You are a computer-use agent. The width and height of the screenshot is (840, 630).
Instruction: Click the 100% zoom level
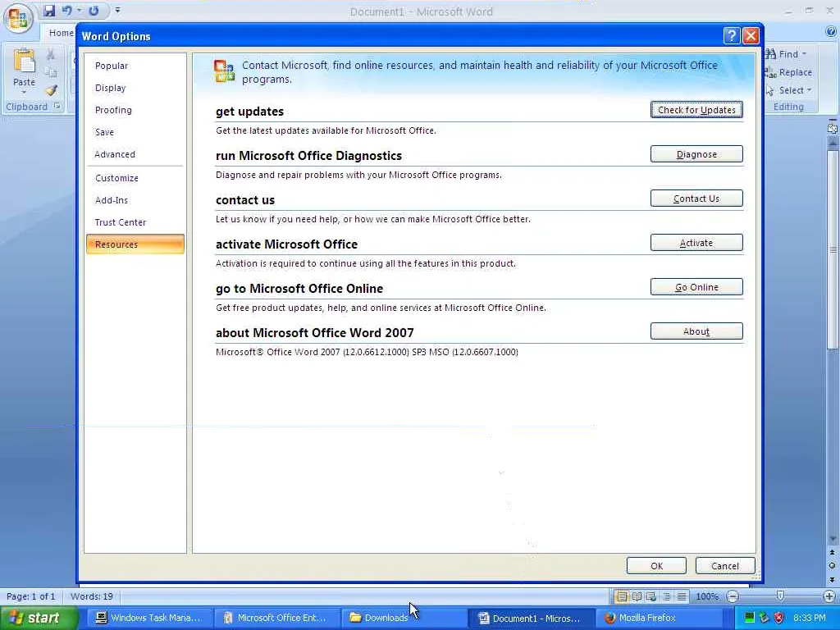706,596
